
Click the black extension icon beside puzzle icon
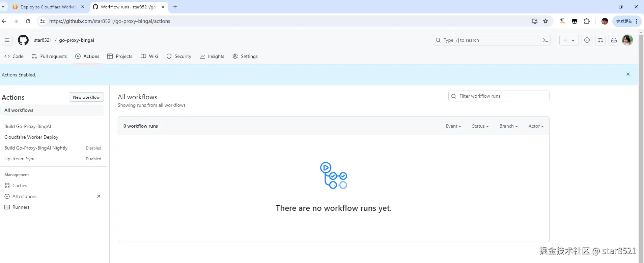coord(575,21)
